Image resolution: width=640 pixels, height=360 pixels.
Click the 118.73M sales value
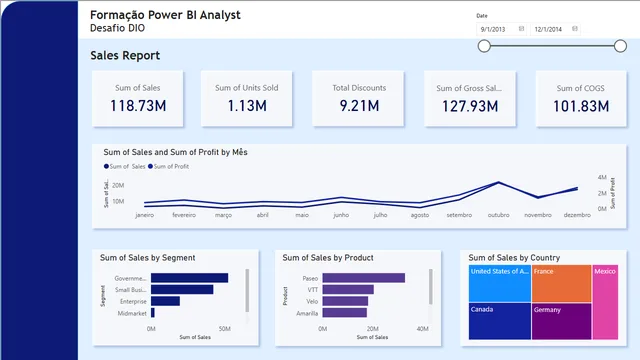click(x=138, y=106)
